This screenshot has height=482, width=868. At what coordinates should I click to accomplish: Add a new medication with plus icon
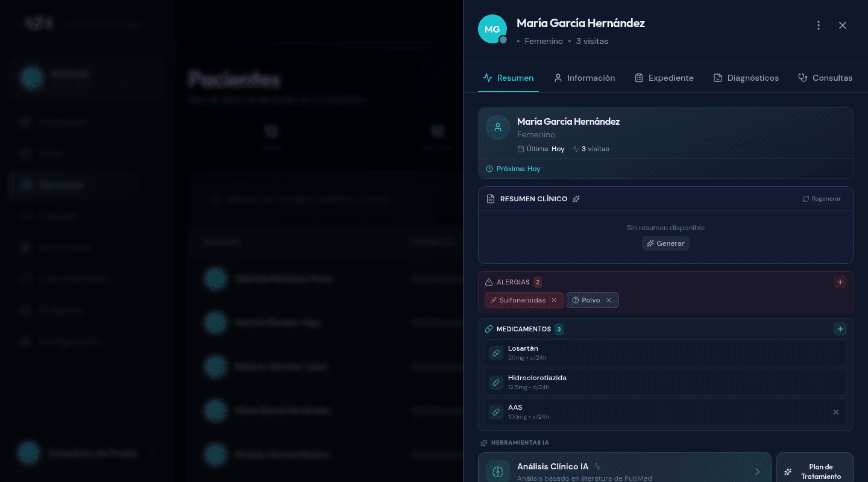pyautogui.click(x=840, y=329)
